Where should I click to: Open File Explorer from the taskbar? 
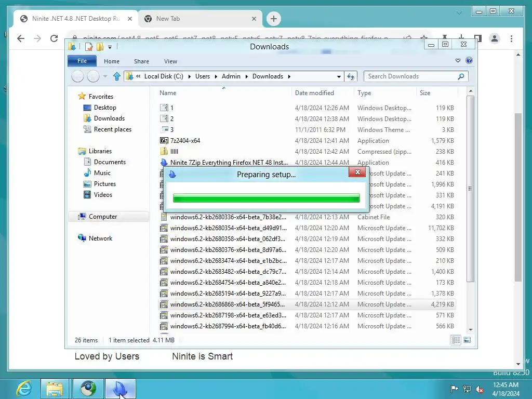[x=55, y=389]
